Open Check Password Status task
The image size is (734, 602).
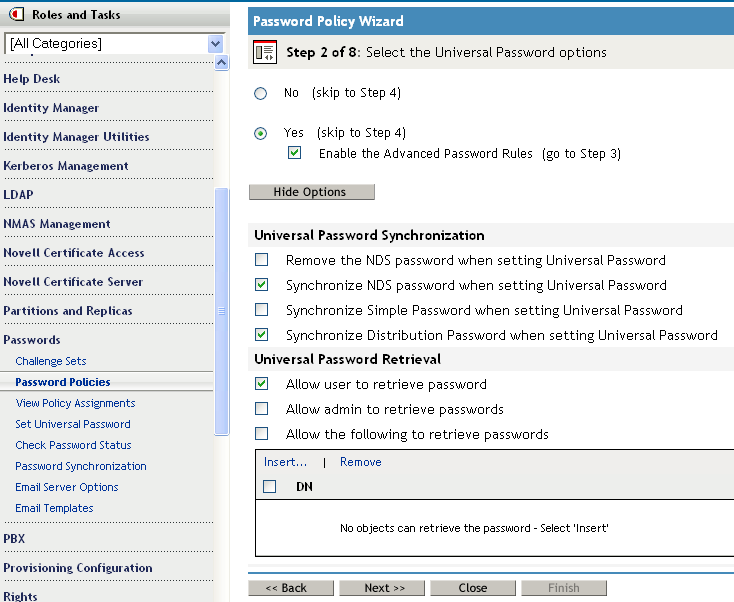[73, 446]
